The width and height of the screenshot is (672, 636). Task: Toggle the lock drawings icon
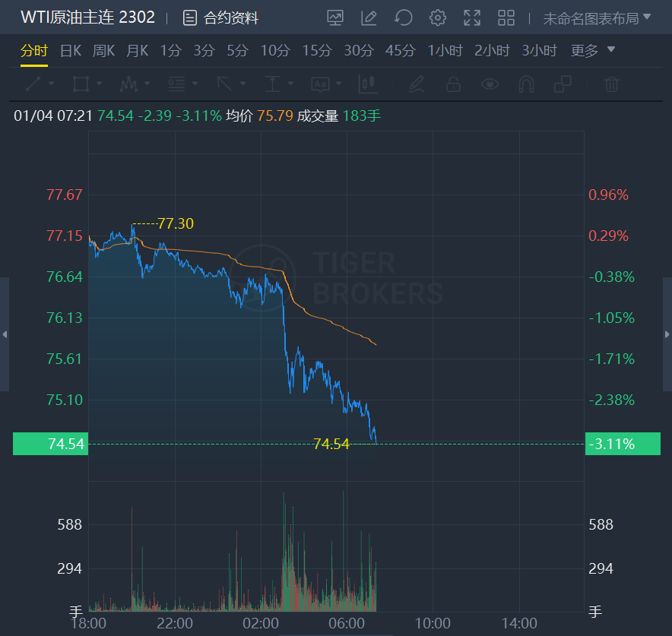tap(453, 84)
